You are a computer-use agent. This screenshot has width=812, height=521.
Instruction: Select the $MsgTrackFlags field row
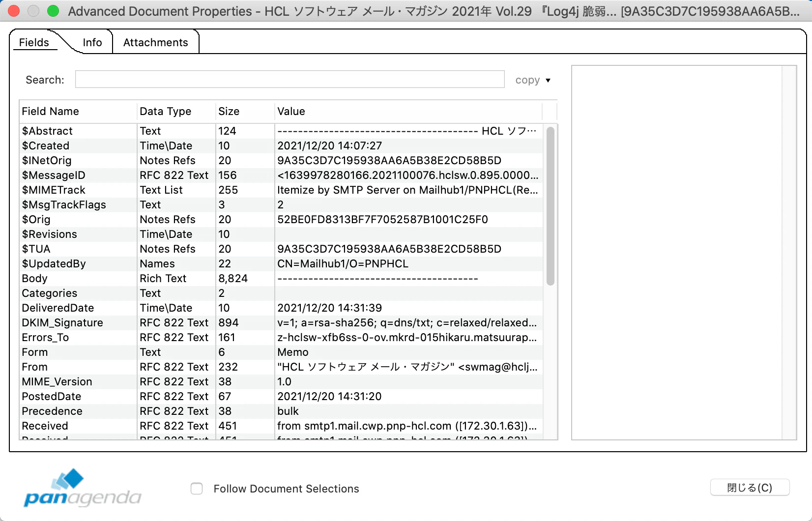coord(281,205)
